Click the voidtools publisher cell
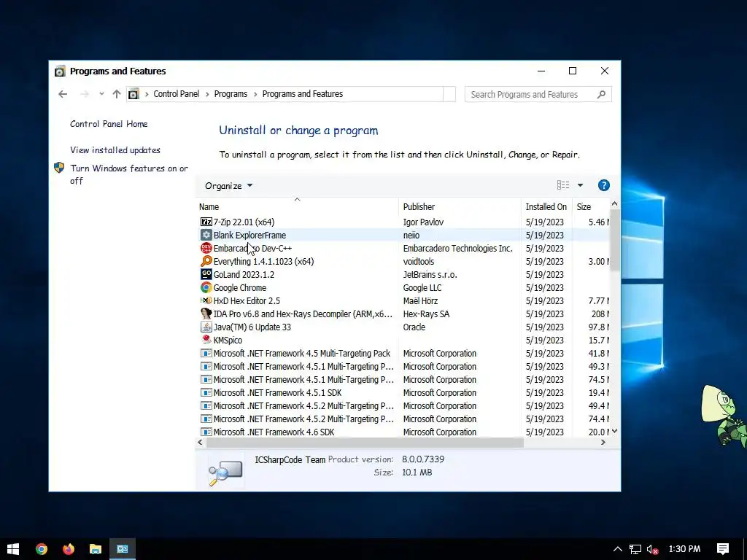The height and width of the screenshot is (560, 747). coord(418,262)
